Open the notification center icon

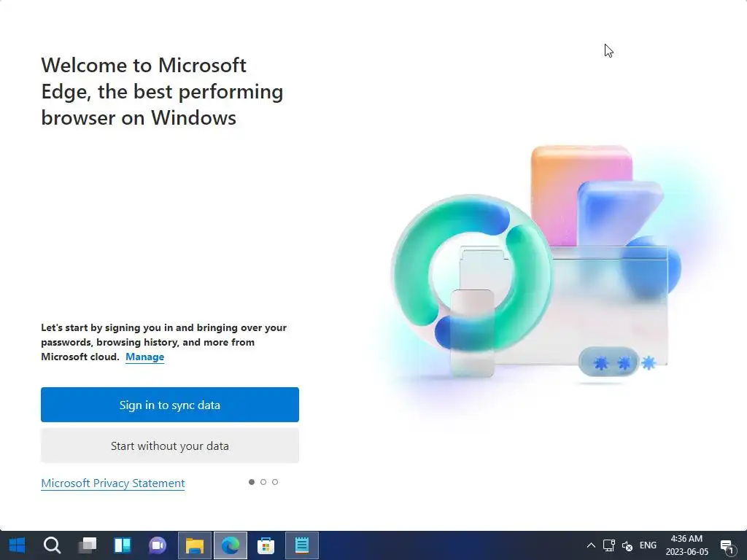727,546
